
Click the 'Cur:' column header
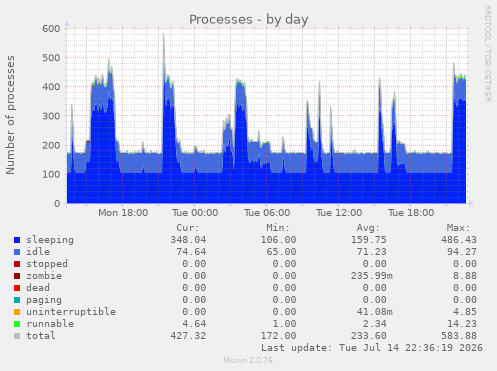click(x=188, y=228)
